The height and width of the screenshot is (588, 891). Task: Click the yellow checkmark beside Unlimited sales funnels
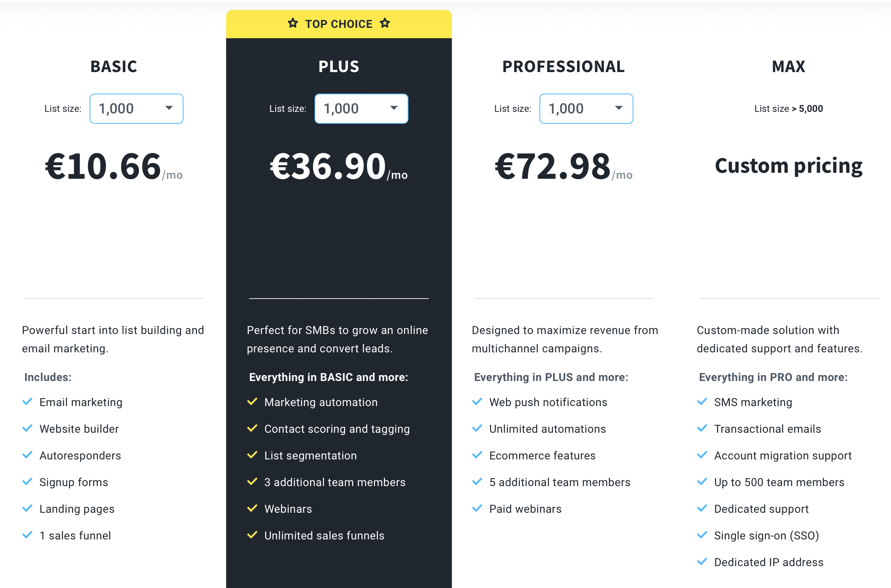[252, 535]
